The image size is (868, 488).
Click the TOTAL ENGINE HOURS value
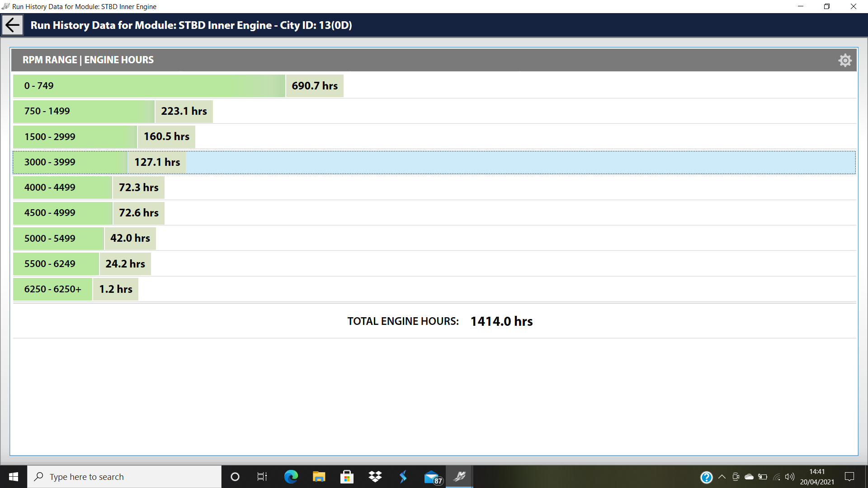[x=501, y=320]
